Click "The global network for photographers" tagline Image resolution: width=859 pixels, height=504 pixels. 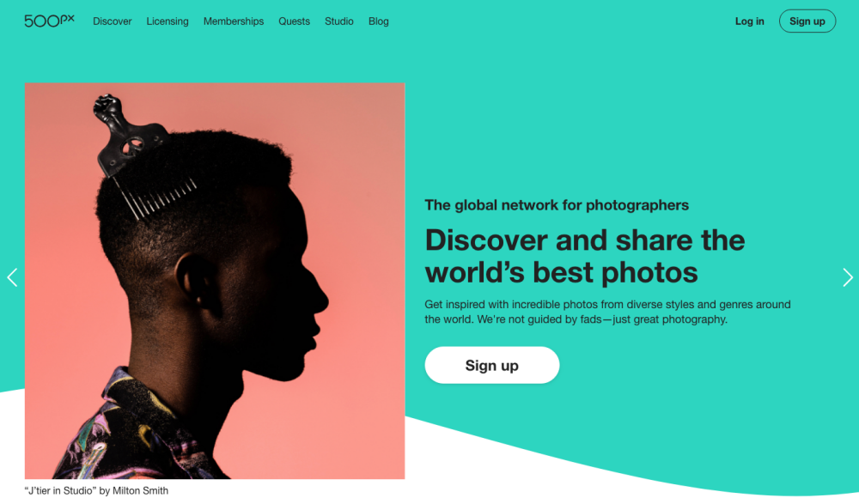pyautogui.click(x=557, y=205)
